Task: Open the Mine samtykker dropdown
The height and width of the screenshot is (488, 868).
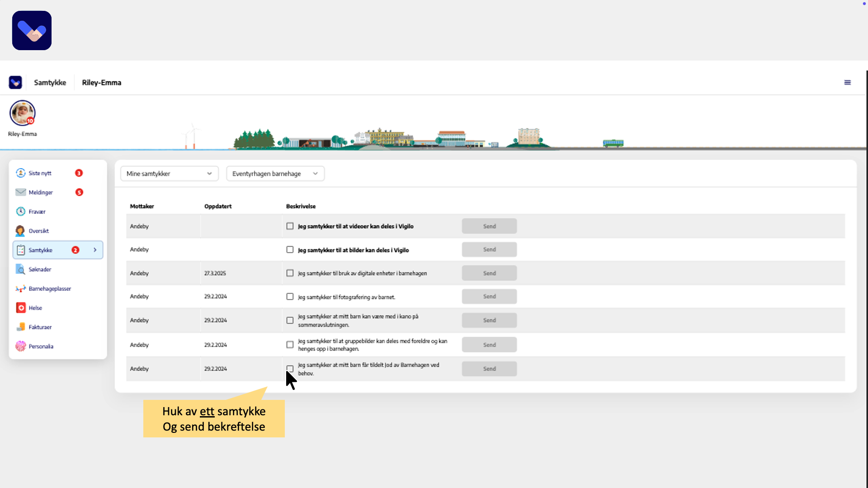Action: [x=169, y=174]
